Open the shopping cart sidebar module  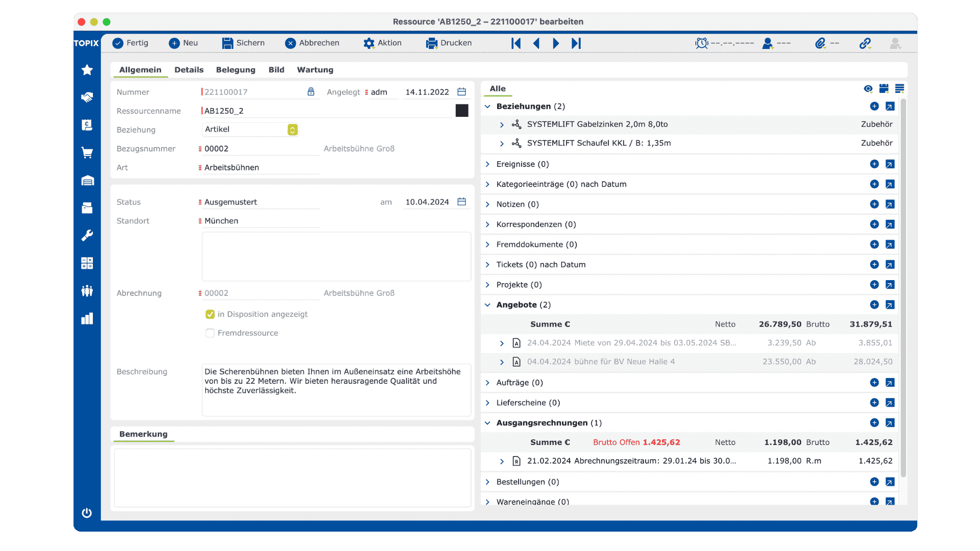coord(87,153)
